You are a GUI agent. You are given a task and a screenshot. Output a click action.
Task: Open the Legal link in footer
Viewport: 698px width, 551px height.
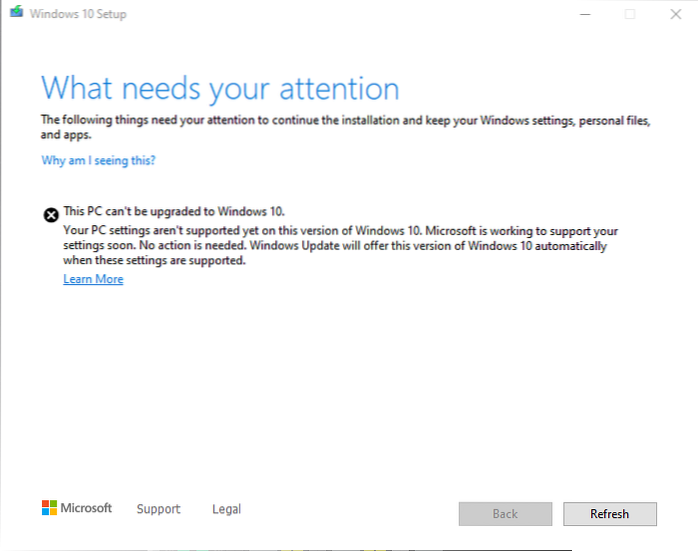226,509
